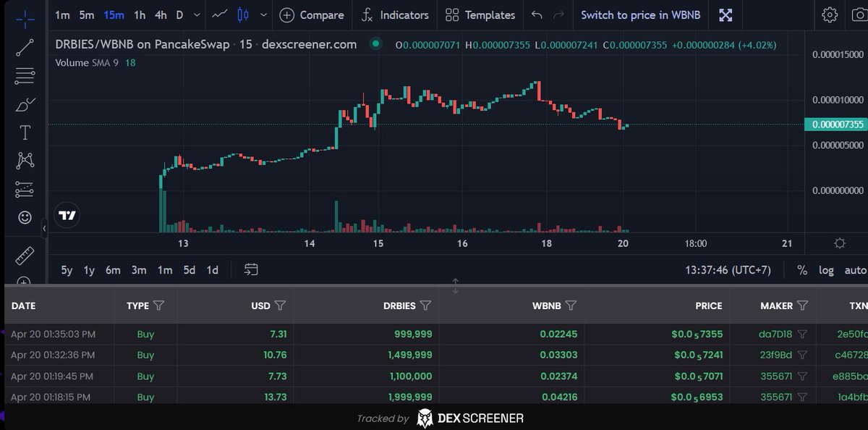Click the panel resize handle below chart
The width and height of the screenshot is (868, 430).
pyautogui.click(x=455, y=285)
